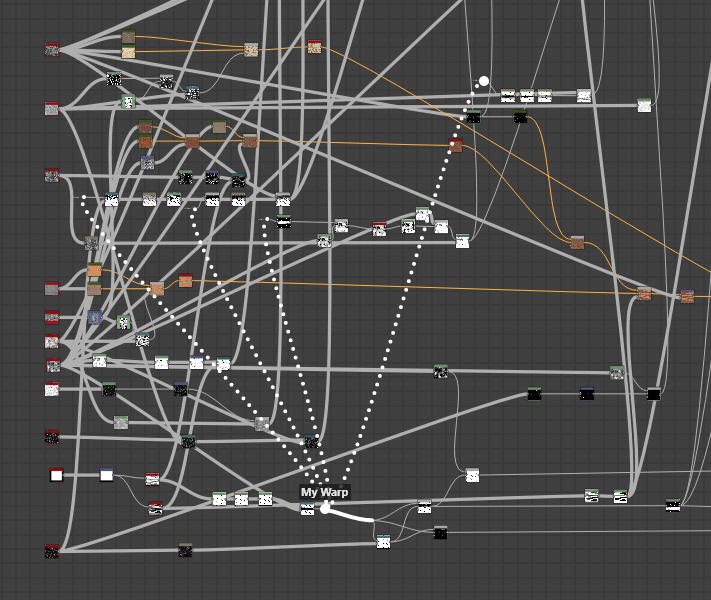This screenshot has height=600, width=711.
Task: Select the tan-brown node below the bright orange node
Action: tap(94, 289)
